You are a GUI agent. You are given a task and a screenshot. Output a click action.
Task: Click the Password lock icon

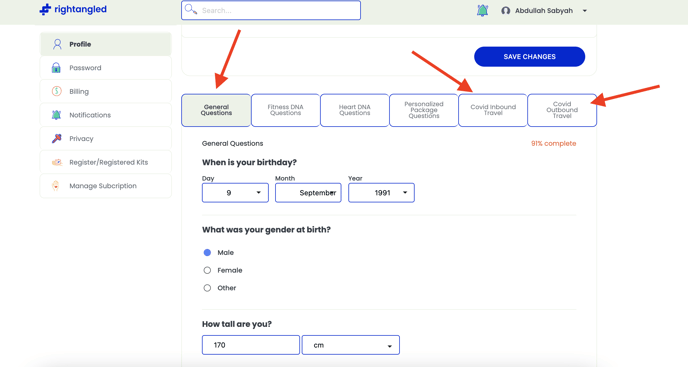tap(56, 68)
